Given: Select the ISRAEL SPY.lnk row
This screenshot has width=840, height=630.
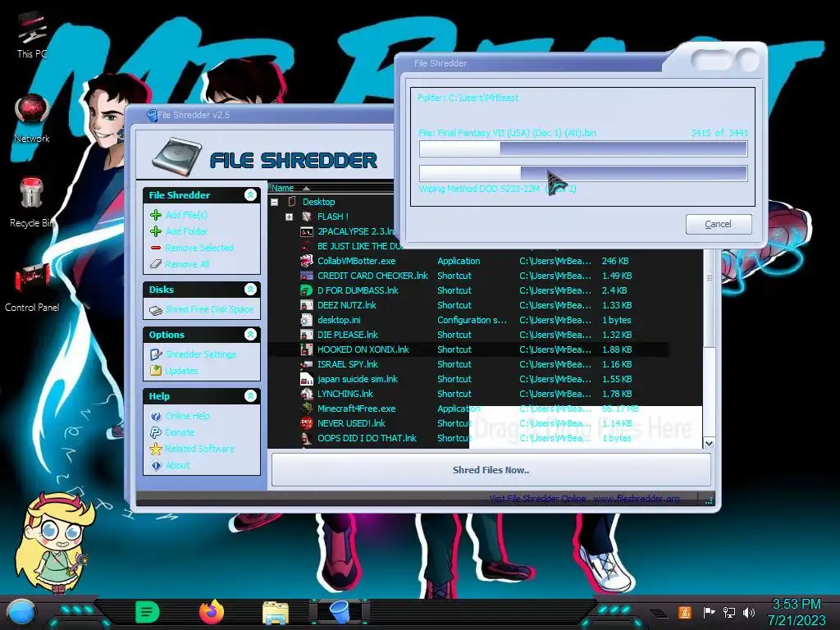Looking at the screenshot, I should tap(468, 364).
